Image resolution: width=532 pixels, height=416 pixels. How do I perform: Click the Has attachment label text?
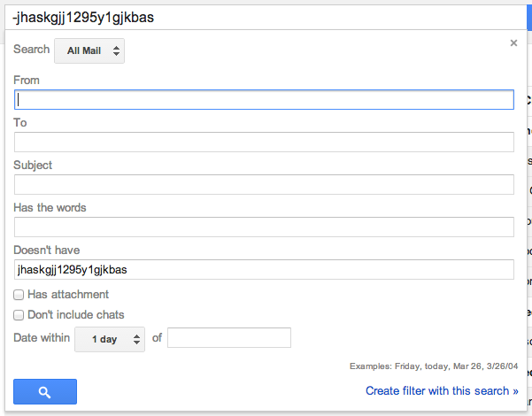[68, 295]
